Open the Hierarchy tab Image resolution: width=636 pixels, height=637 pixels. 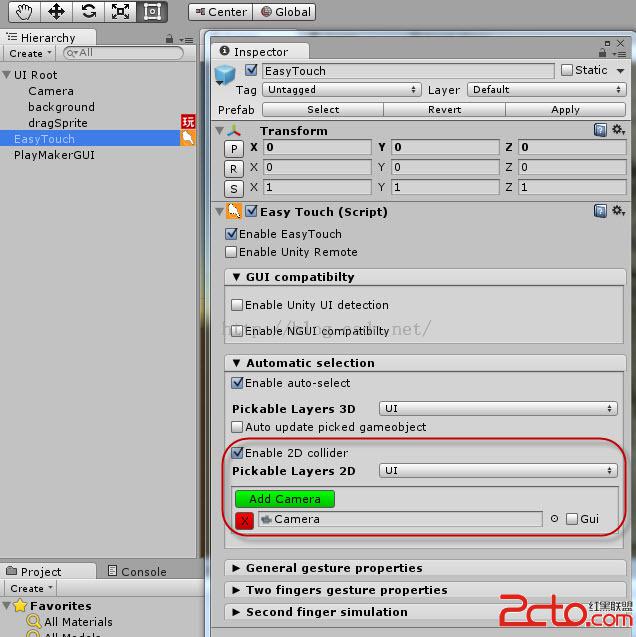point(48,37)
